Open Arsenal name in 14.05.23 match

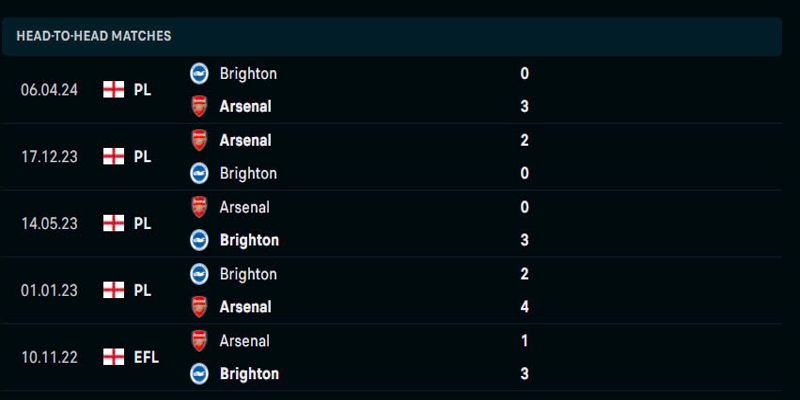(244, 207)
